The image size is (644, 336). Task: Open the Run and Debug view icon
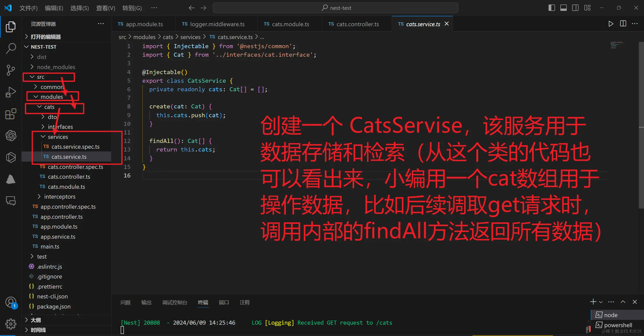click(x=11, y=92)
